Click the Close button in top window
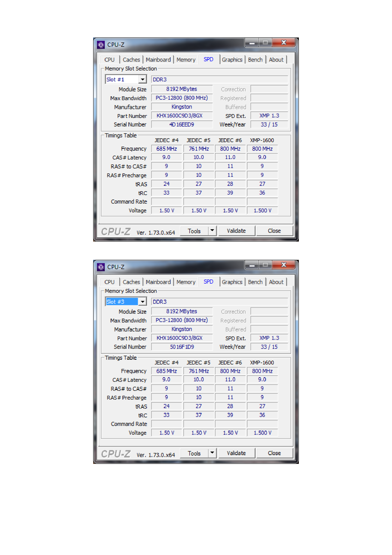The image size is (392, 555). click(x=274, y=231)
